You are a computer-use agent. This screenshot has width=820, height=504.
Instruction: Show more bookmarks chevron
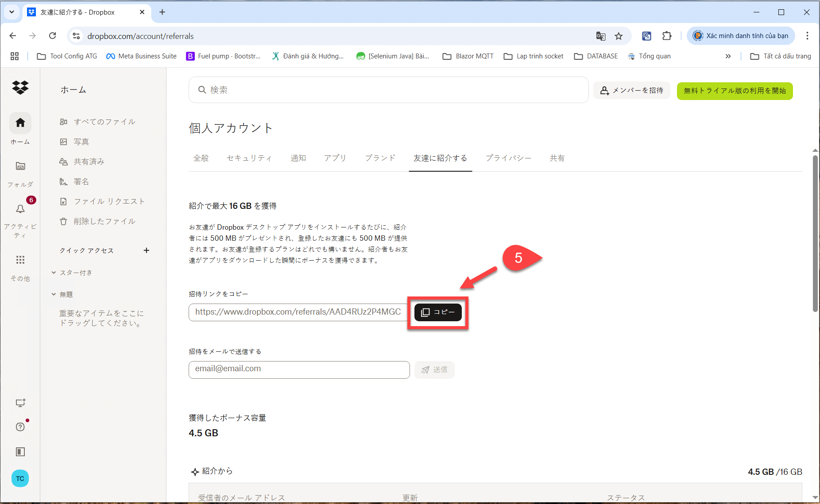tap(728, 56)
